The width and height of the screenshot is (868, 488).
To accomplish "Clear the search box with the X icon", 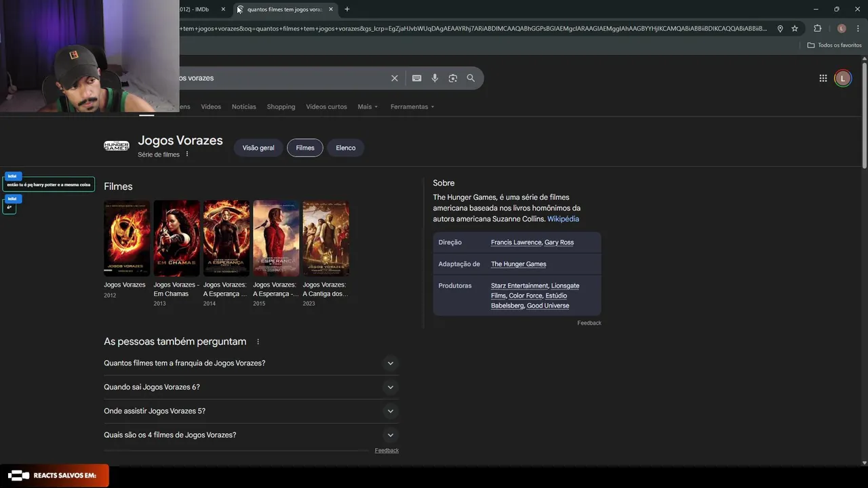I will point(394,78).
